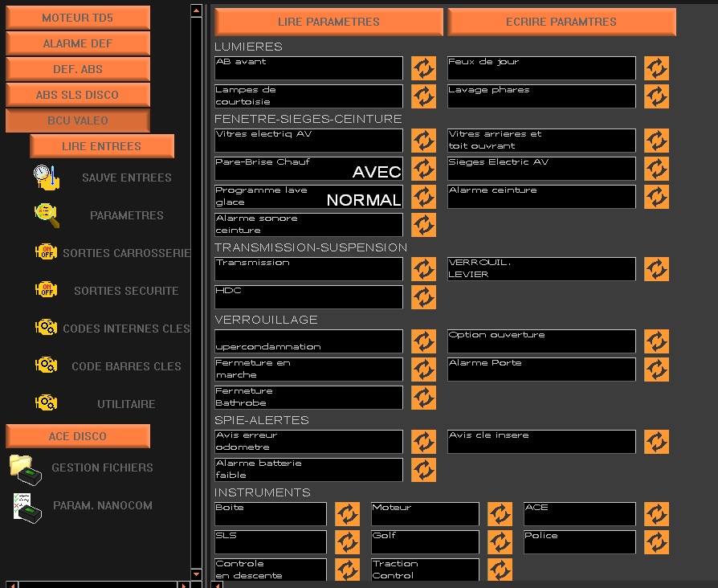The height and width of the screenshot is (588, 718).
Task: Expand the MOTEUR TD5 menu section
Action: [78, 18]
